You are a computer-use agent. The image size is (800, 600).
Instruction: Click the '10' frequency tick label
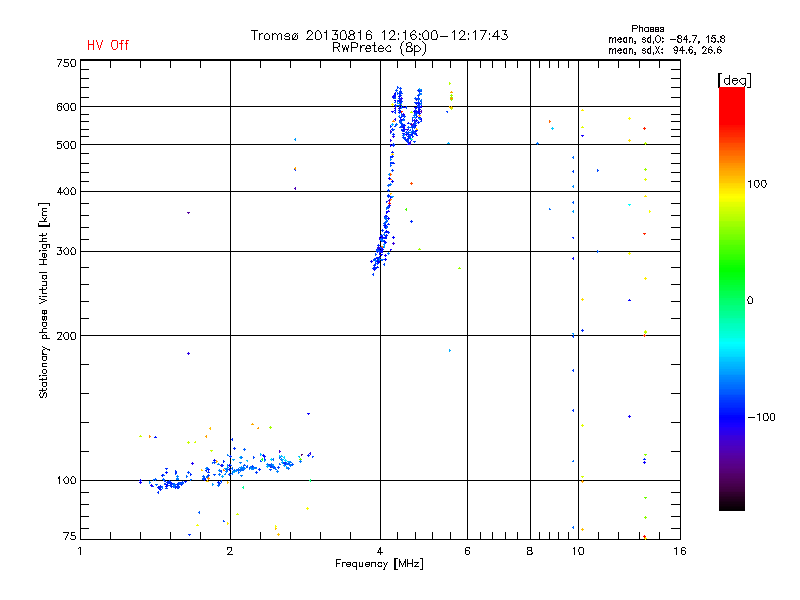point(578,551)
